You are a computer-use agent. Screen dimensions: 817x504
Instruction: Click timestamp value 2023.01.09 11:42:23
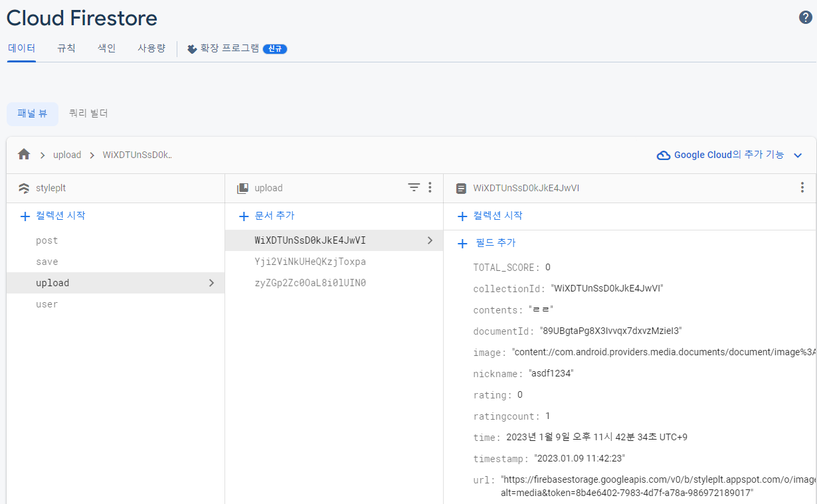(x=579, y=459)
